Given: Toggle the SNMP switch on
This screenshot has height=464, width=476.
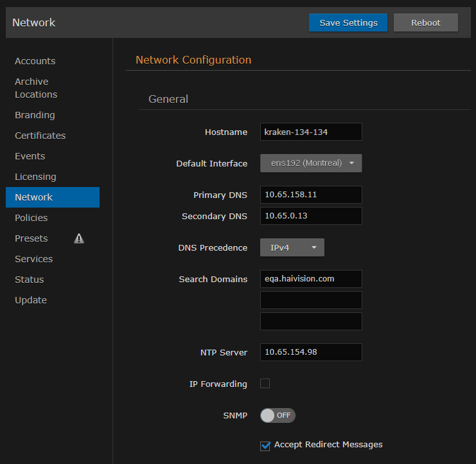Looking at the screenshot, I should tap(278, 415).
